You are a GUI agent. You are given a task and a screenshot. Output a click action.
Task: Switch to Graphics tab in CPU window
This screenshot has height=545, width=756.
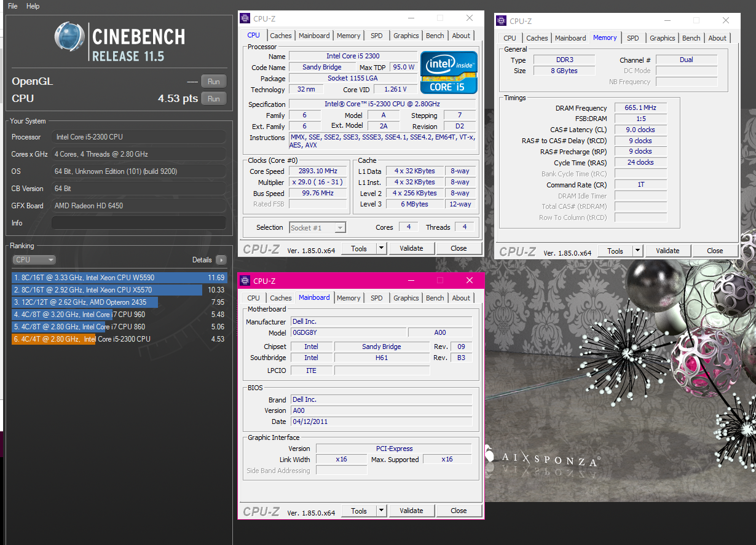406,36
